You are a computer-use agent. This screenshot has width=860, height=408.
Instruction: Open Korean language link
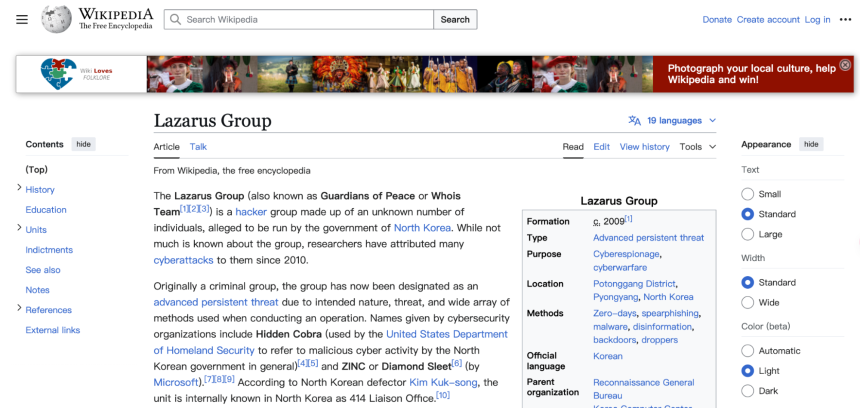click(x=608, y=356)
